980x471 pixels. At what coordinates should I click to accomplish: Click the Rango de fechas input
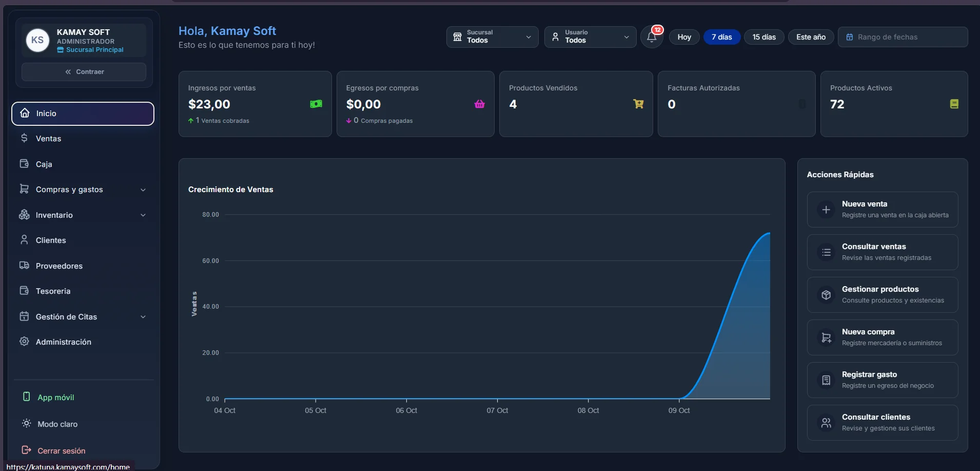click(x=903, y=37)
